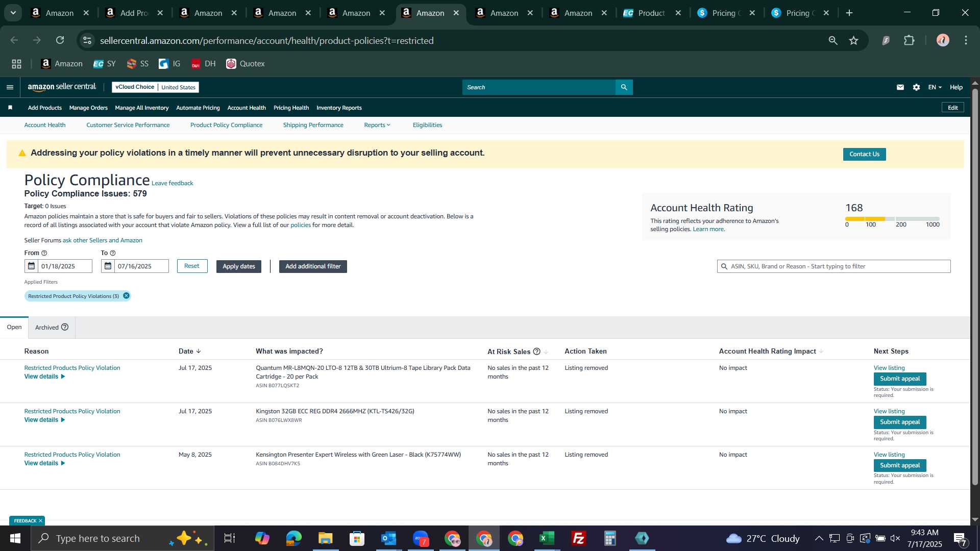This screenshot has width=980, height=551.
Task: Sort by At Risk Sales arrow
Action: (x=546, y=352)
